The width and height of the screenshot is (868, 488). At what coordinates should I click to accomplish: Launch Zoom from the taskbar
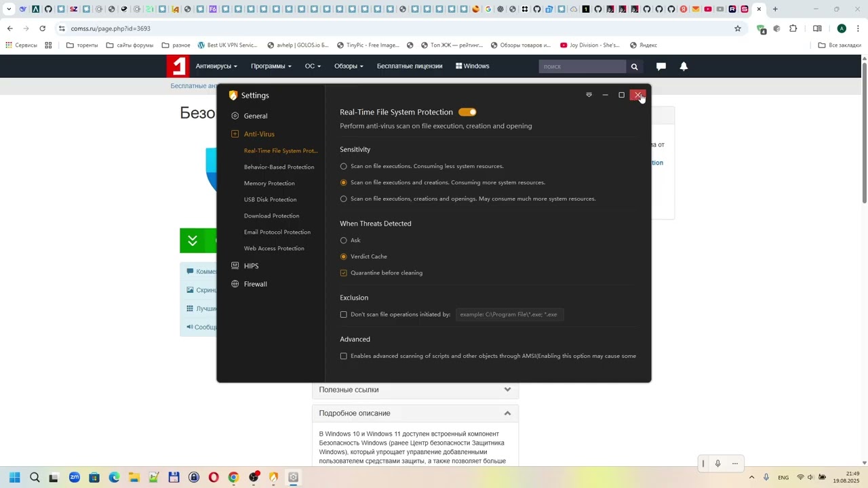click(75, 477)
